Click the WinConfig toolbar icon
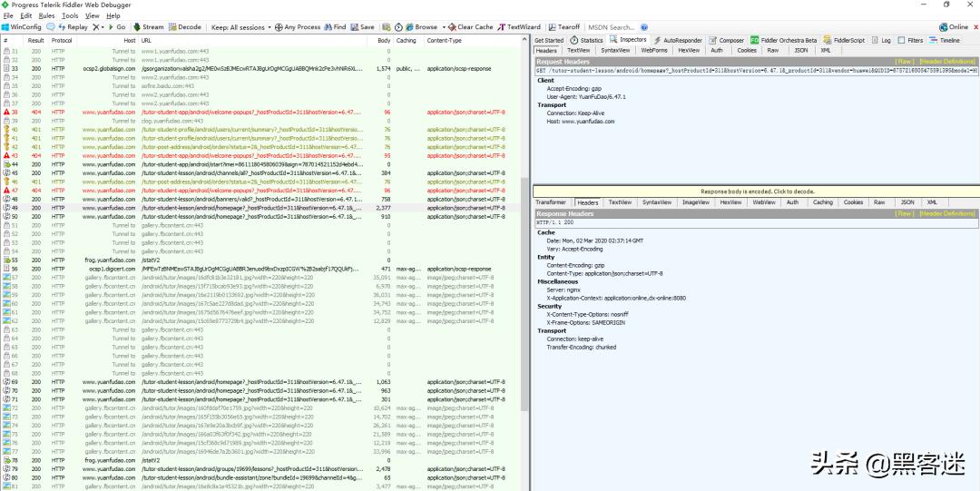980x491 pixels. pos(22,27)
